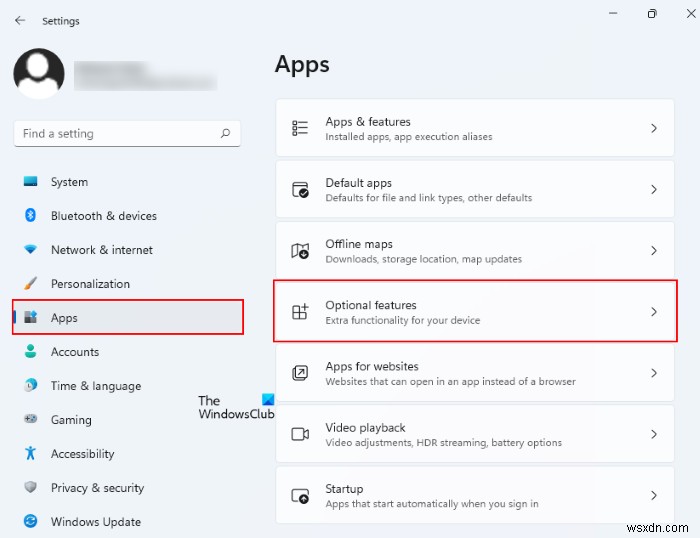Image resolution: width=700 pixels, height=538 pixels.
Task: Open Network & internet category
Action: [128, 250]
